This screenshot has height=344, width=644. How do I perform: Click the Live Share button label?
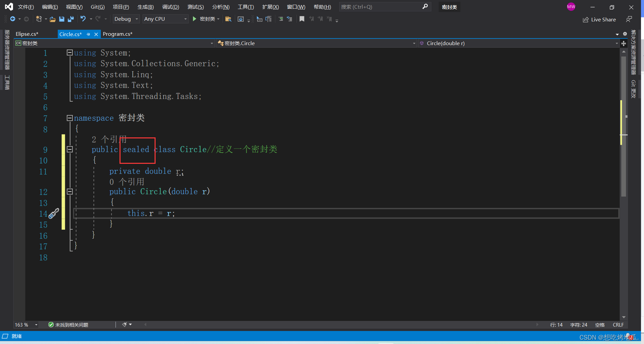603,20
